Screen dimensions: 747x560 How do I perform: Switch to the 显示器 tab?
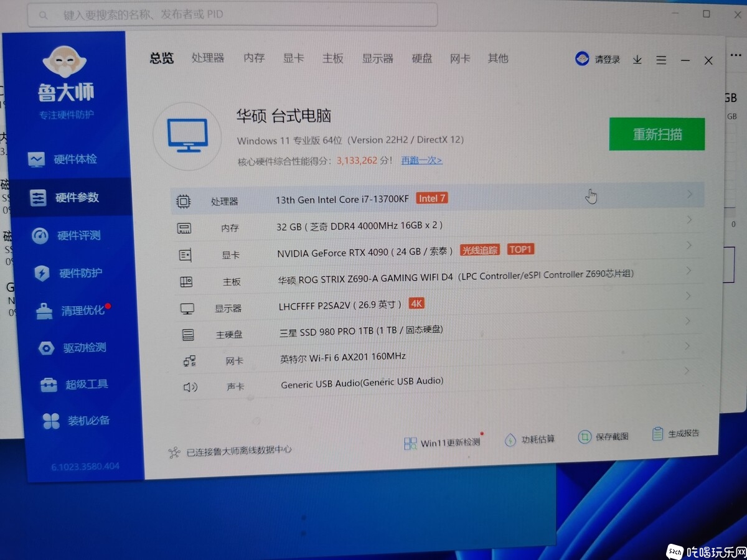[378, 58]
